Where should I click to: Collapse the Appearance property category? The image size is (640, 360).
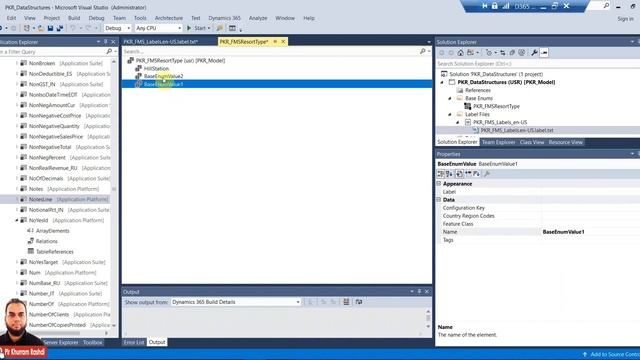[439, 184]
